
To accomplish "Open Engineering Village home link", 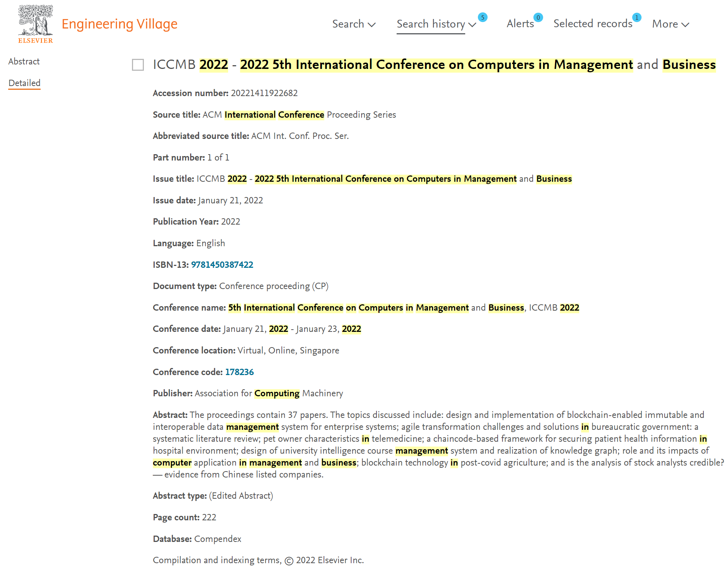I will pos(119,24).
